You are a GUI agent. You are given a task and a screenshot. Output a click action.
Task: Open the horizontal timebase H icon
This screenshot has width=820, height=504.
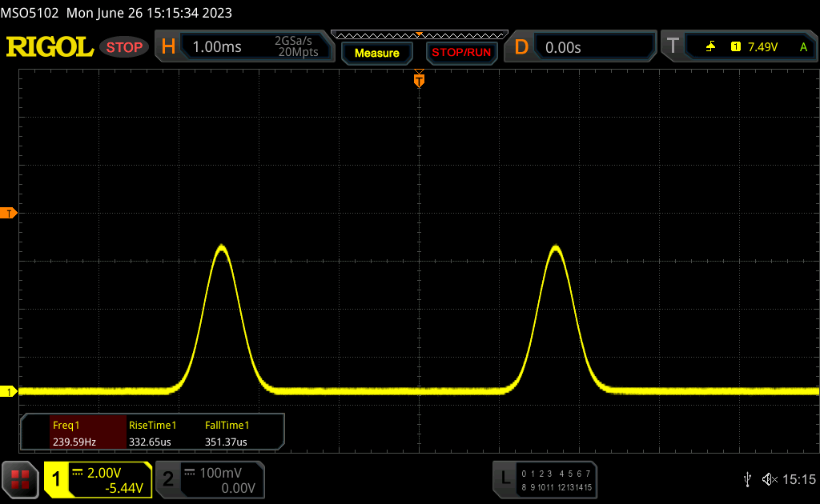pyautogui.click(x=168, y=47)
